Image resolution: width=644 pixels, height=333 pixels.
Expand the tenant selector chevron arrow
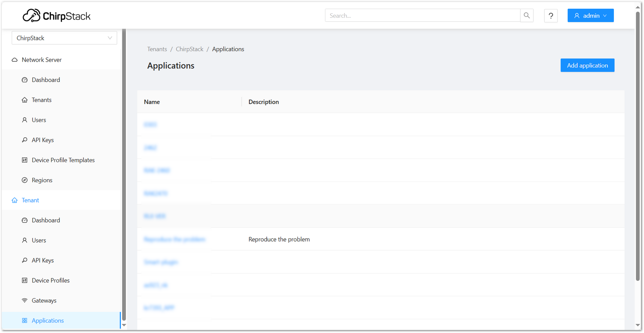(x=110, y=38)
